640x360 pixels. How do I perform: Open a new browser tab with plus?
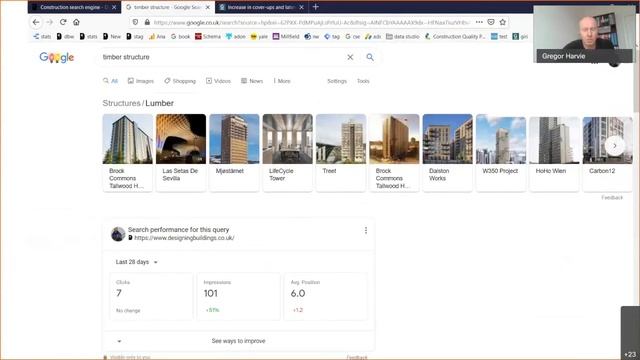[x=316, y=7]
